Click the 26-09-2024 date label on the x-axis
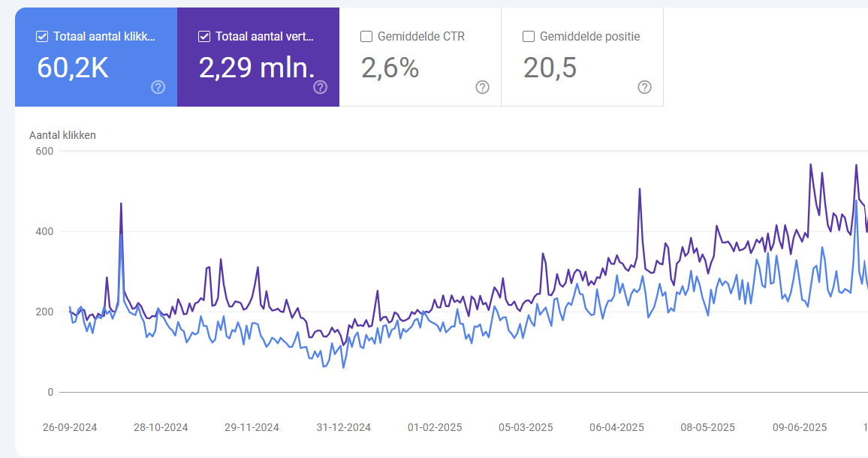Screen dimensions: 868x458 pos(69,427)
